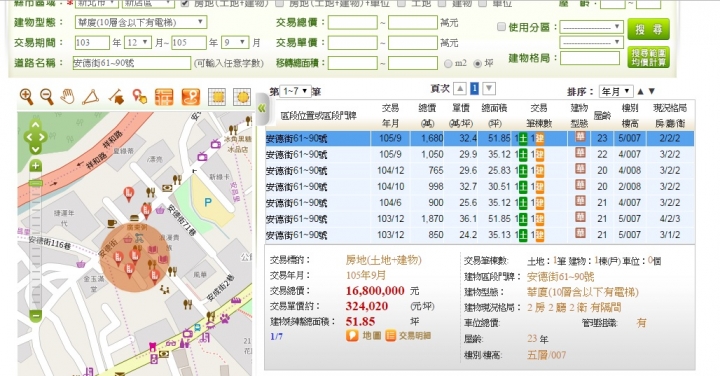Toggle the 使用分區 checkbox
Viewport: 720px width, 376px height.
501,27
